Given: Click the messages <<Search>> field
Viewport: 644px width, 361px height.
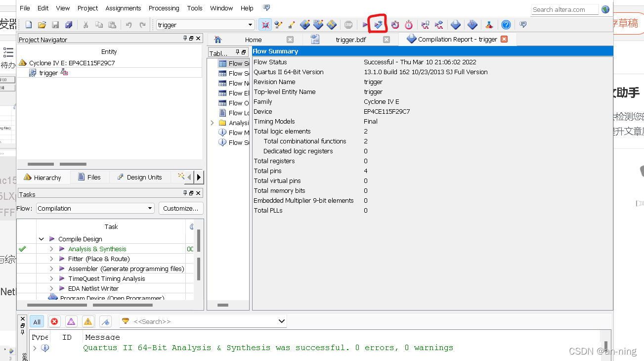Looking at the screenshot, I should pos(203,321).
